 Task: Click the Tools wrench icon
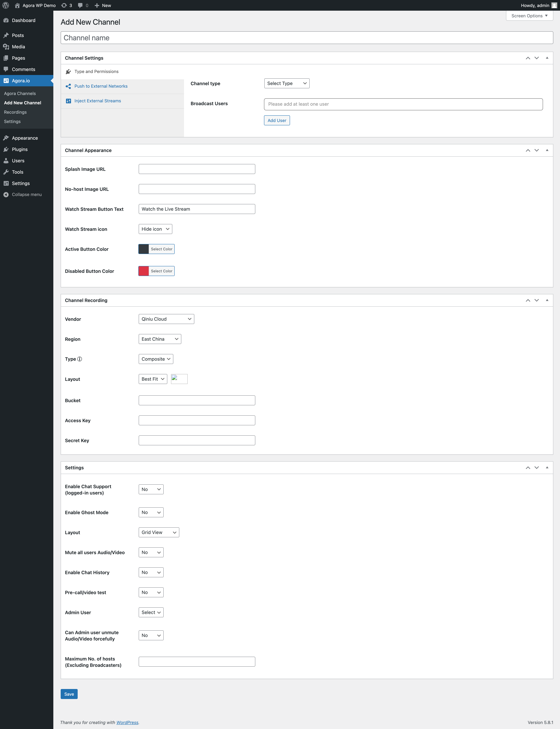6,172
